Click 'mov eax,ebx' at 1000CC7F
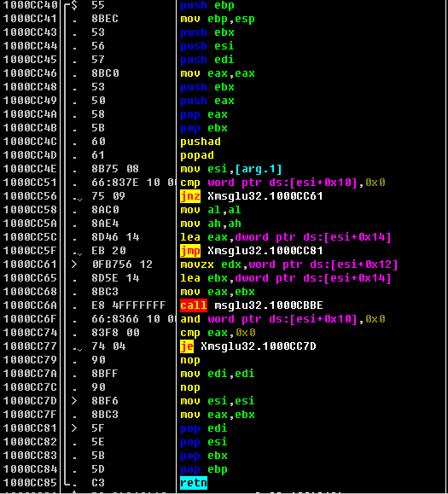Image resolution: width=448 pixels, height=494 pixels. pyautogui.click(x=218, y=415)
